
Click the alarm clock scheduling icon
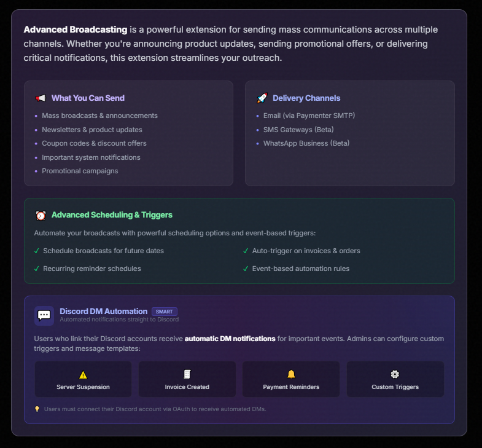[x=41, y=215]
